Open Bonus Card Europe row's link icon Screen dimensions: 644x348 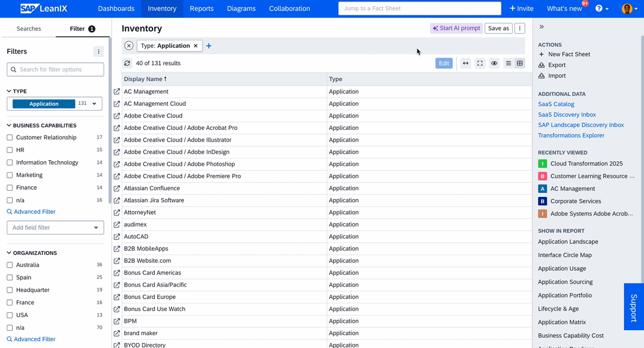tap(117, 297)
